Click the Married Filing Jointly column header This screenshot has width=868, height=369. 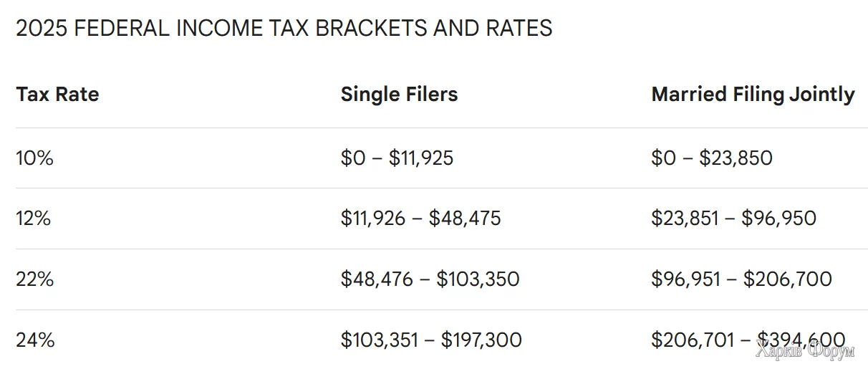[x=753, y=95]
